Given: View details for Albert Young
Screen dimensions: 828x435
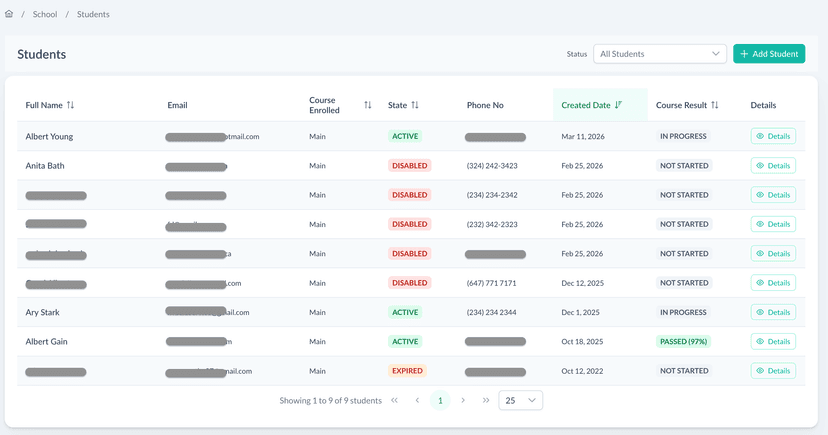Looking at the screenshot, I should (x=773, y=136).
